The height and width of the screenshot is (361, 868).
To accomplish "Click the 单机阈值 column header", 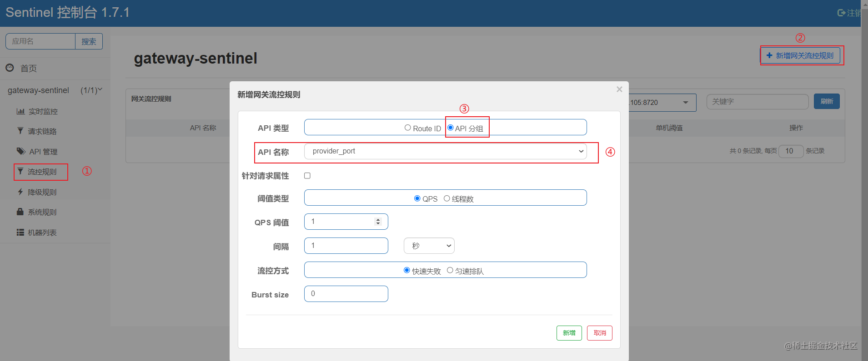I will 669,128.
